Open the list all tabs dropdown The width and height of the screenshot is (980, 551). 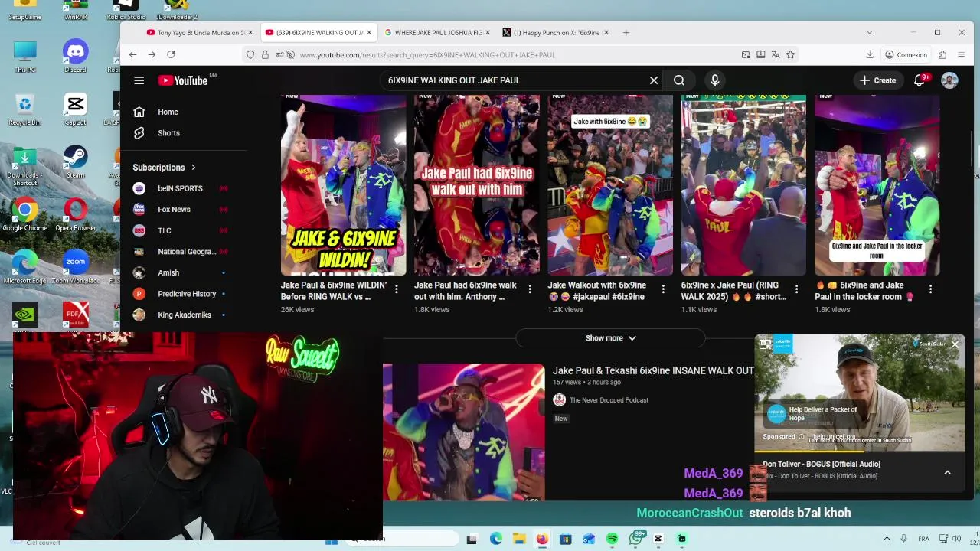[x=869, y=32]
